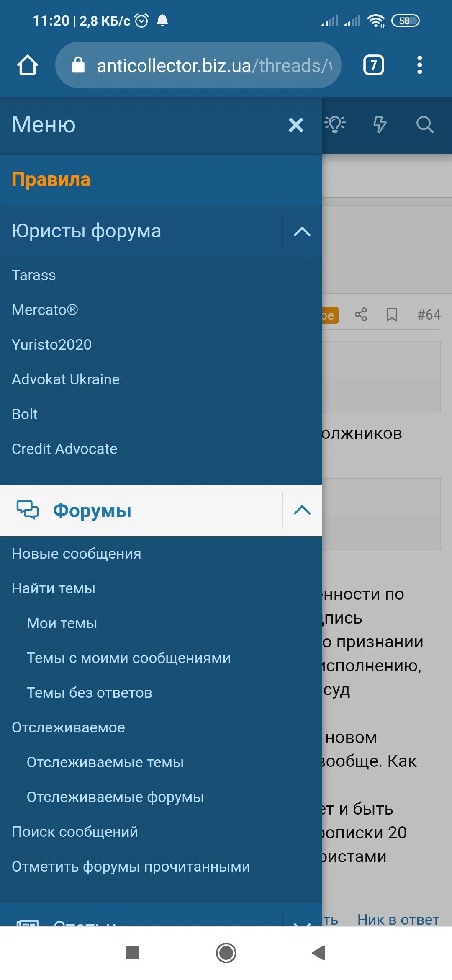Tap the Android home circle button
The height and width of the screenshot is (980, 452).
point(226,953)
